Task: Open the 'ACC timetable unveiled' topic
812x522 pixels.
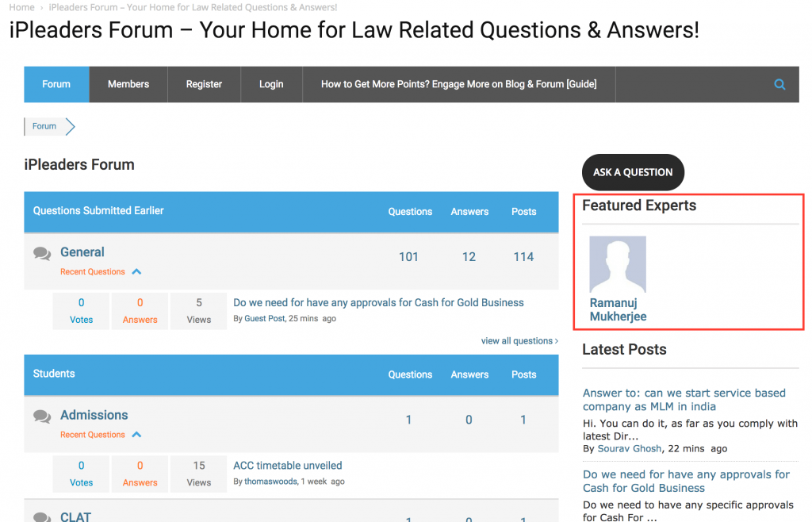Action: point(287,465)
